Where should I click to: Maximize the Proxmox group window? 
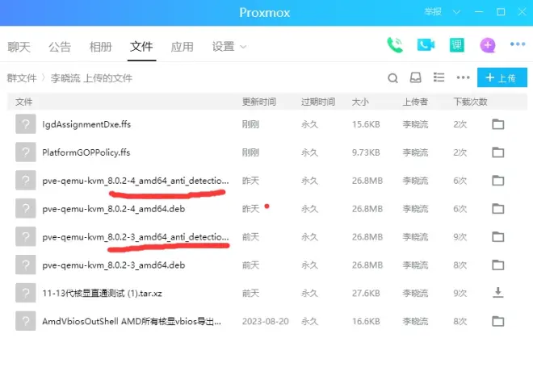point(501,12)
